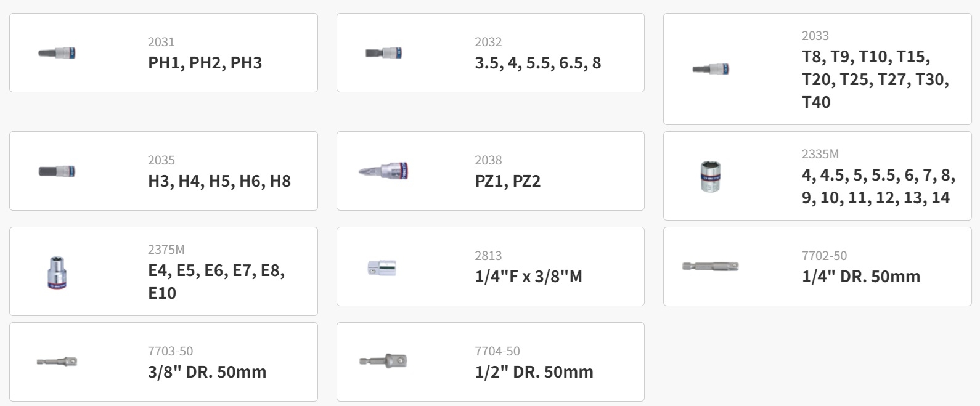Image resolution: width=980 pixels, height=406 pixels.
Task: Click the 2335M metric socket image
Action: coord(711,176)
